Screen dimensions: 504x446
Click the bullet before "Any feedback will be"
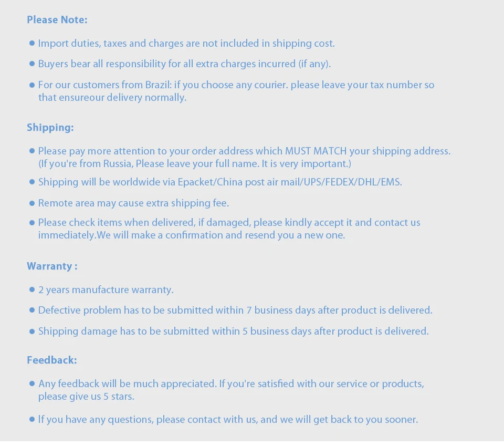32,383
